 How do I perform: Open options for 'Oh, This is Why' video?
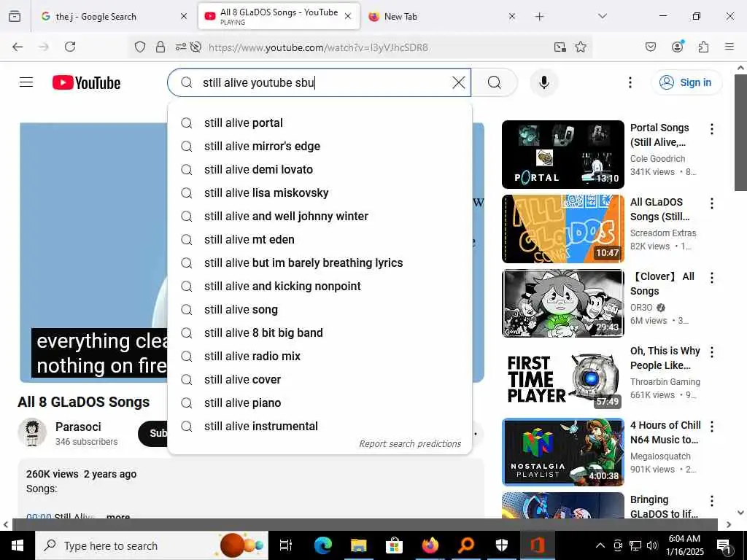pos(712,352)
